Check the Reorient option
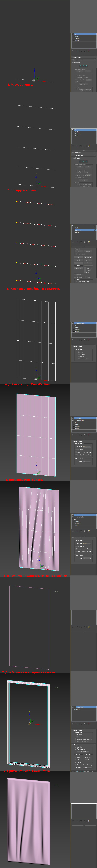The image size is (97, 868). tap(85, 270)
